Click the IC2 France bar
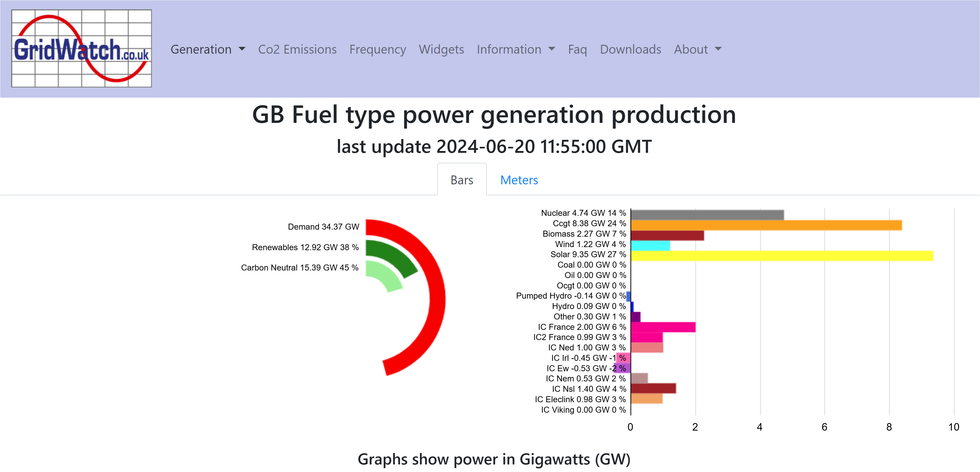 (647, 337)
